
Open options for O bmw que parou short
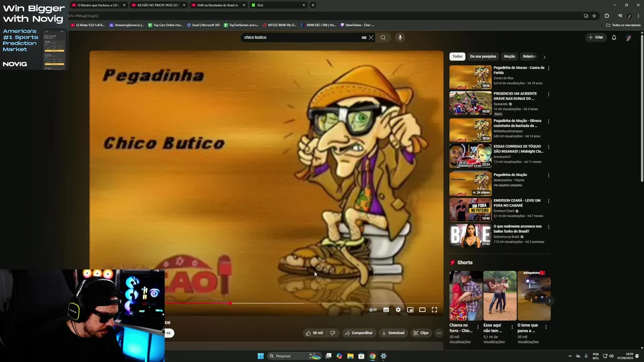coord(546,327)
